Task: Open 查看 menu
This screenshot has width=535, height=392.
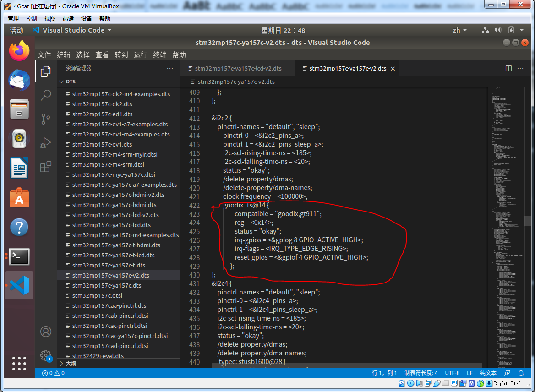Action: coord(102,55)
